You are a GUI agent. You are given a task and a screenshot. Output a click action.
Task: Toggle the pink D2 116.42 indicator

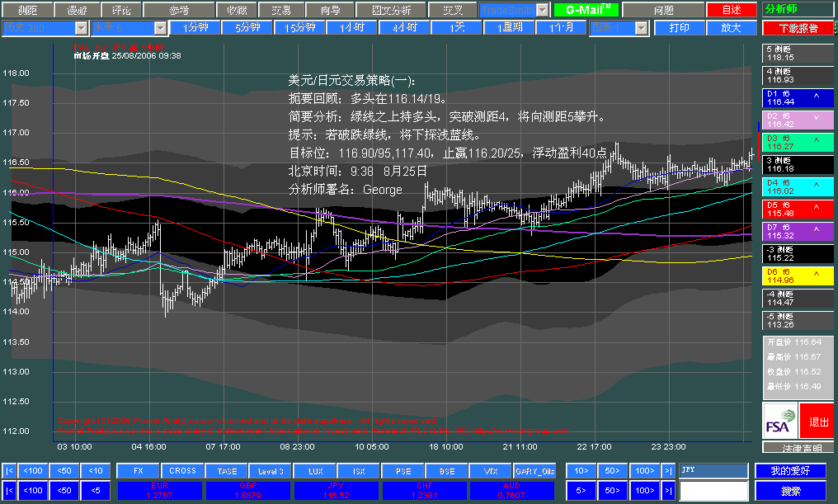click(x=798, y=120)
